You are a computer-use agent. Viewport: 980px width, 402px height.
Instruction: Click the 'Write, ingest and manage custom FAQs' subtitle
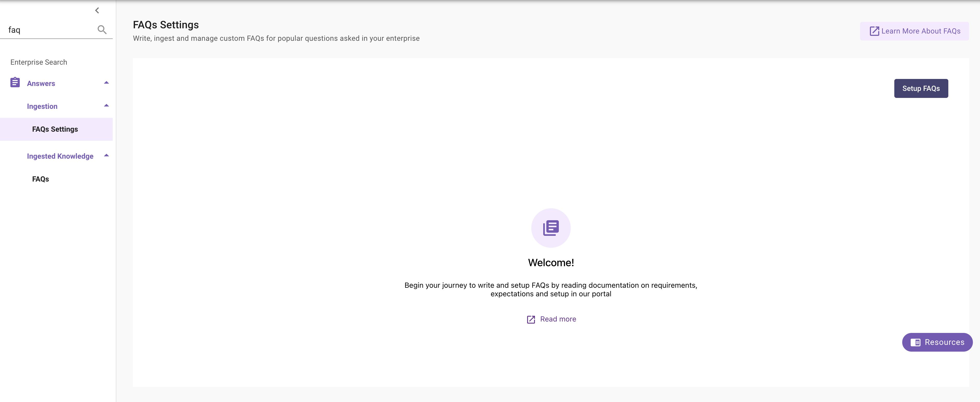(x=276, y=38)
